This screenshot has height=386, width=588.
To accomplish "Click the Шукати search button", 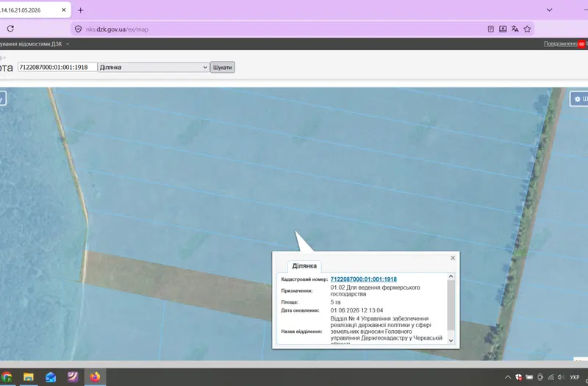I will coord(223,68).
